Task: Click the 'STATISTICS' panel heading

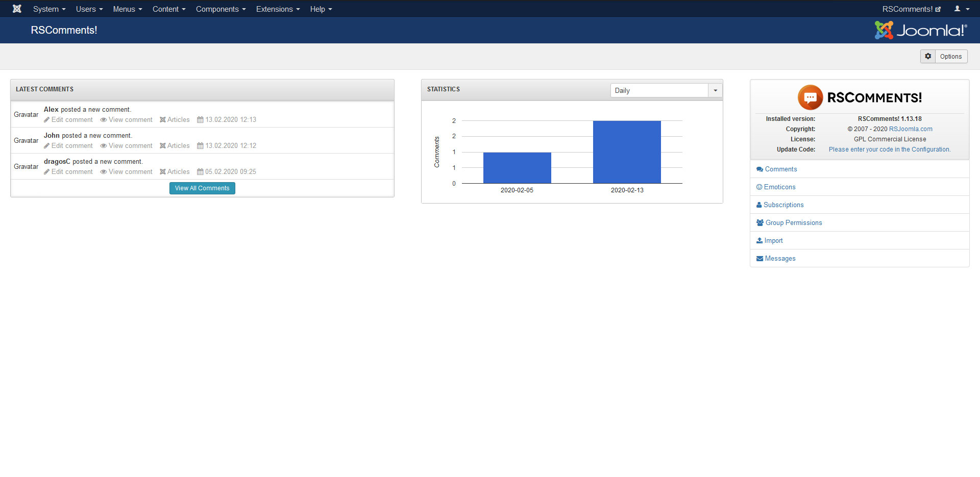Action: coord(444,89)
